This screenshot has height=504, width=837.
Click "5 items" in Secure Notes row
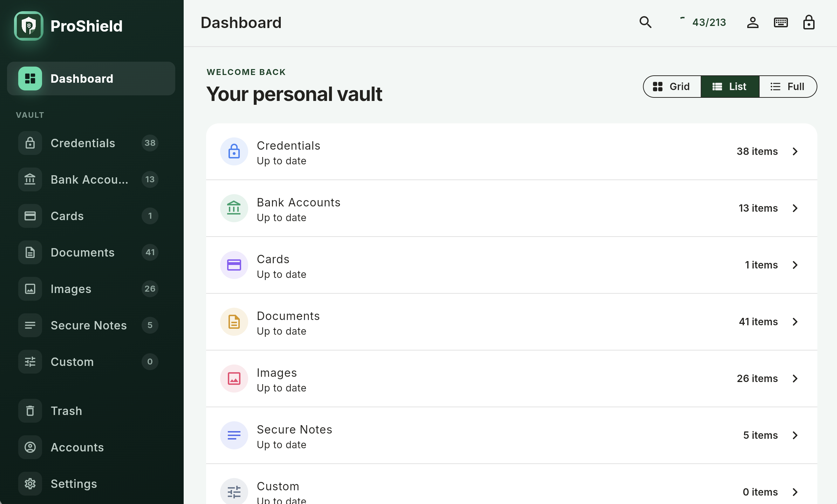[761, 435]
